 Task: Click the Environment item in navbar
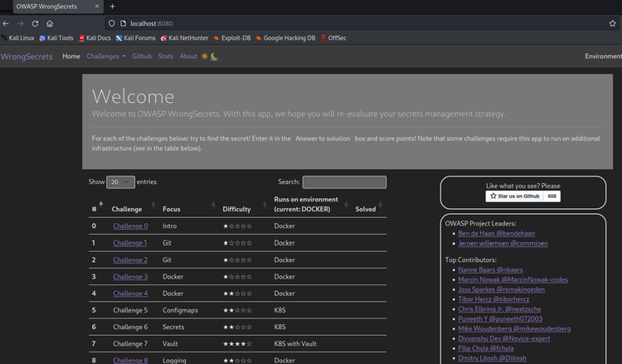(x=603, y=56)
